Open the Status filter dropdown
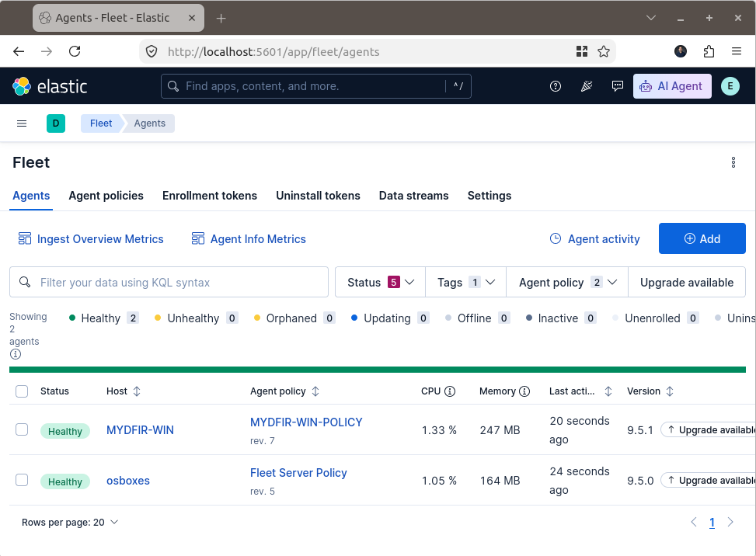 [x=381, y=283]
